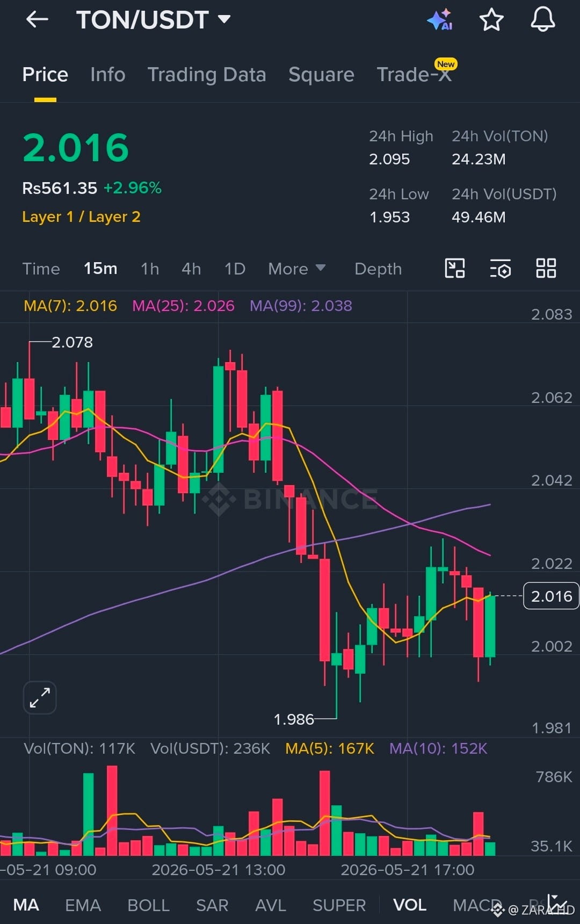Tap the current price label 2.016 on axis
This screenshot has height=924, width=580.
tap(551, 596)
